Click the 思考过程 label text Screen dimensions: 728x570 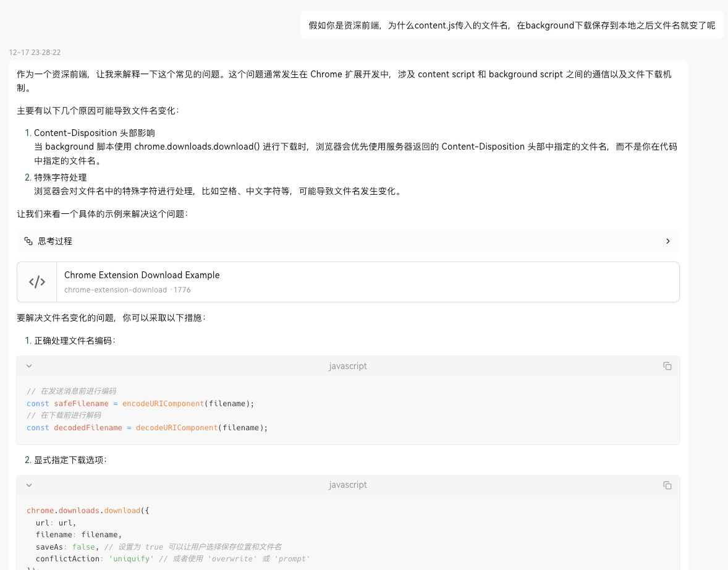(55, 241)
